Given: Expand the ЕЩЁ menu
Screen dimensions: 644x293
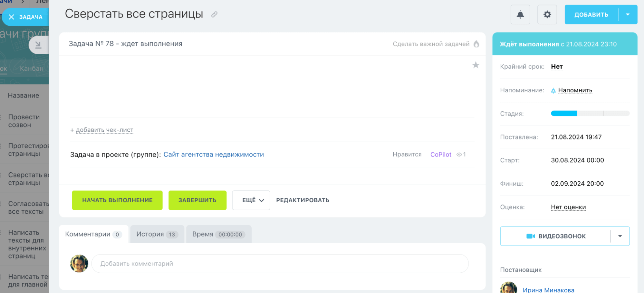Looking at the screenshot, I should (x=251, y=200).
